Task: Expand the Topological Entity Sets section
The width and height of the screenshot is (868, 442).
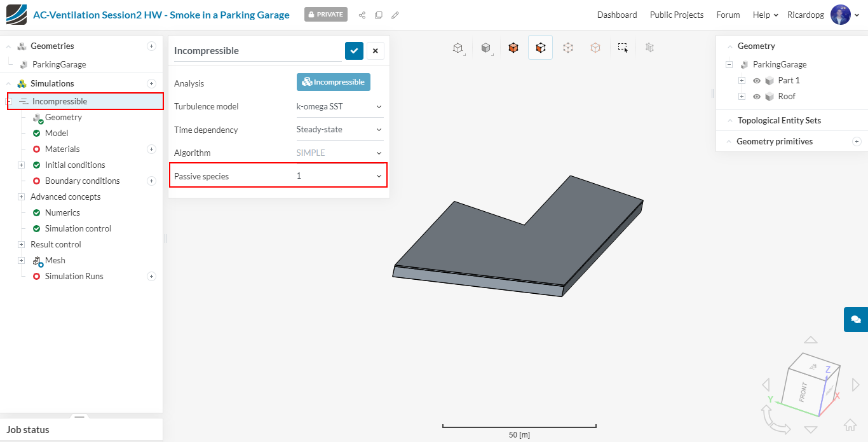Action: (x=729, y=120)
